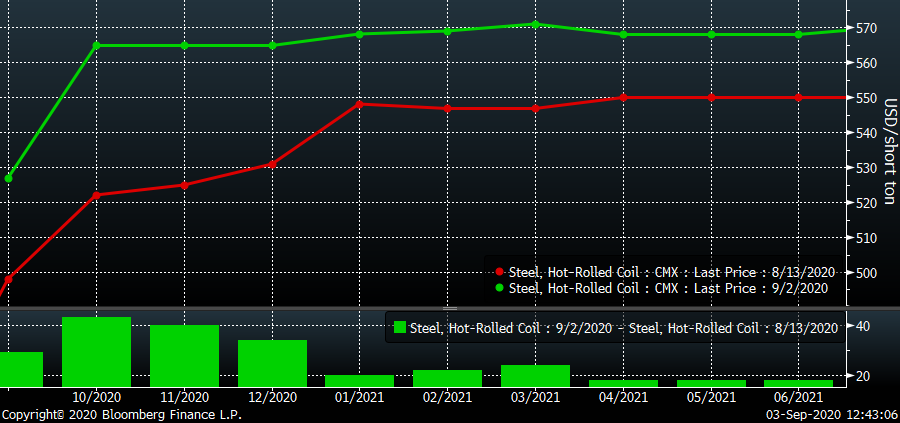Click the red line point at 01/2021
Screen dimensions: 900x423
pyautogui.click(x=360, y=104)
